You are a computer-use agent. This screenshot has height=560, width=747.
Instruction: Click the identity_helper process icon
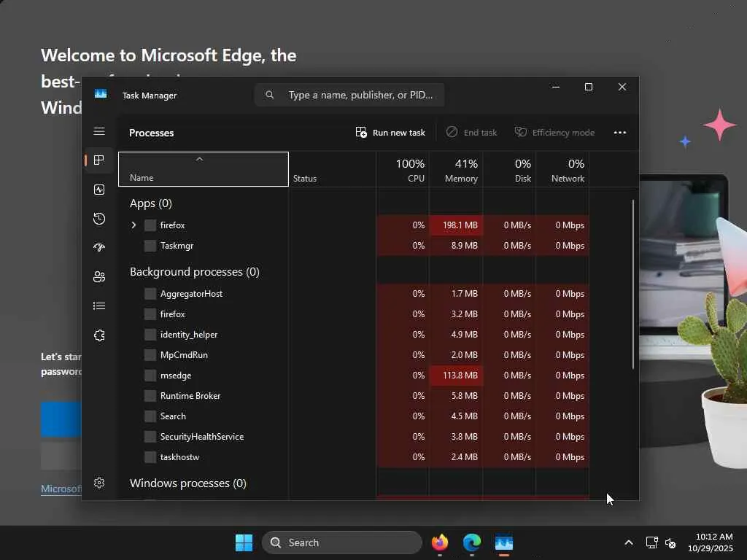click(x=150, y=335)
